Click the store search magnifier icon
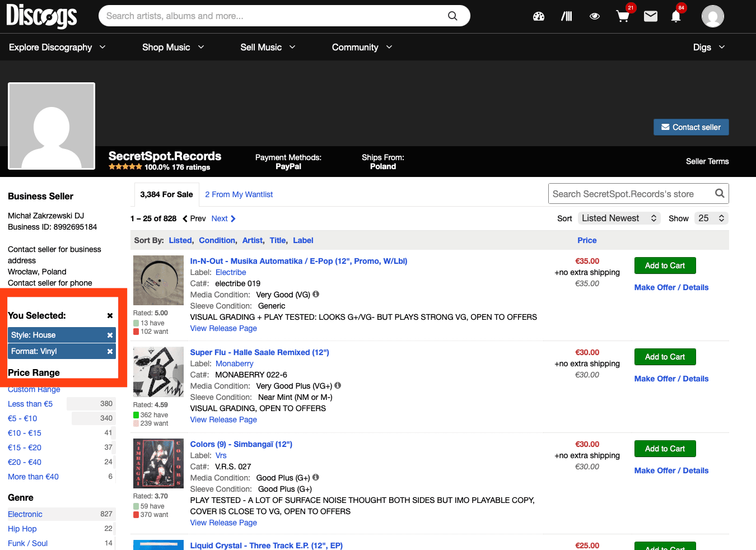The image size is (756, 550). 720,193
